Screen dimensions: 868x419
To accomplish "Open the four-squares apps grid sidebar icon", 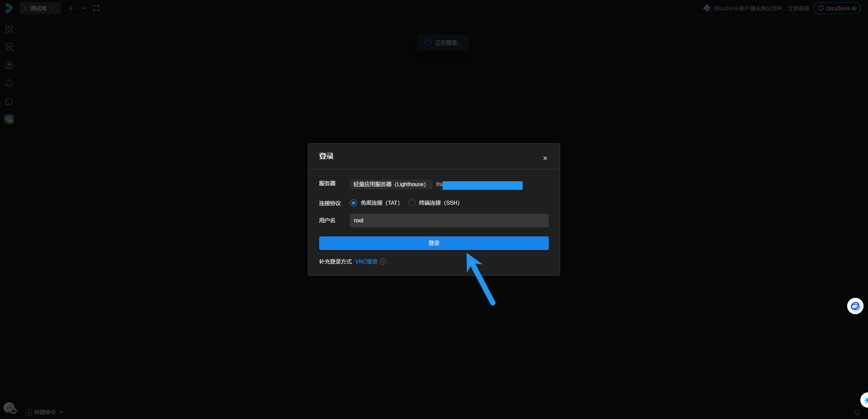I will pos(9,29).
